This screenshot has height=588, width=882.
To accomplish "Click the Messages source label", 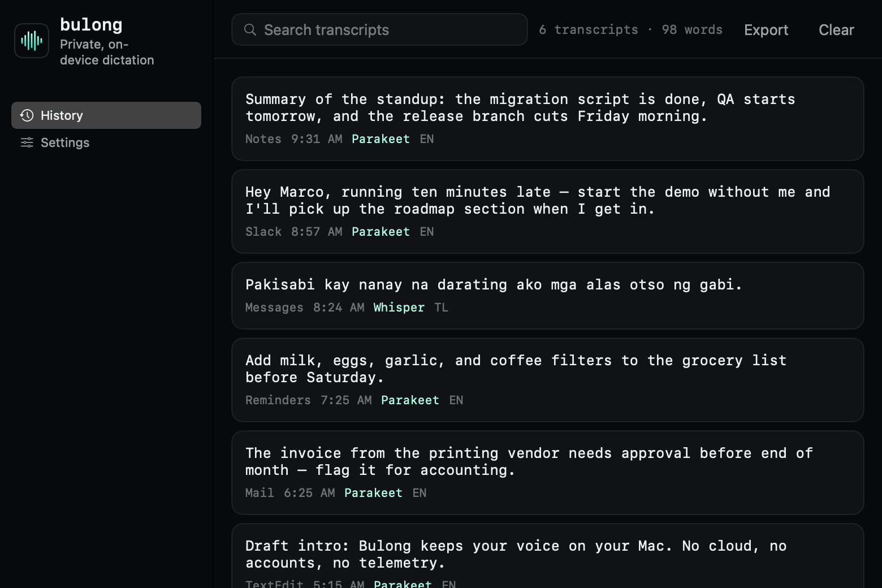I will click(274, 308).
